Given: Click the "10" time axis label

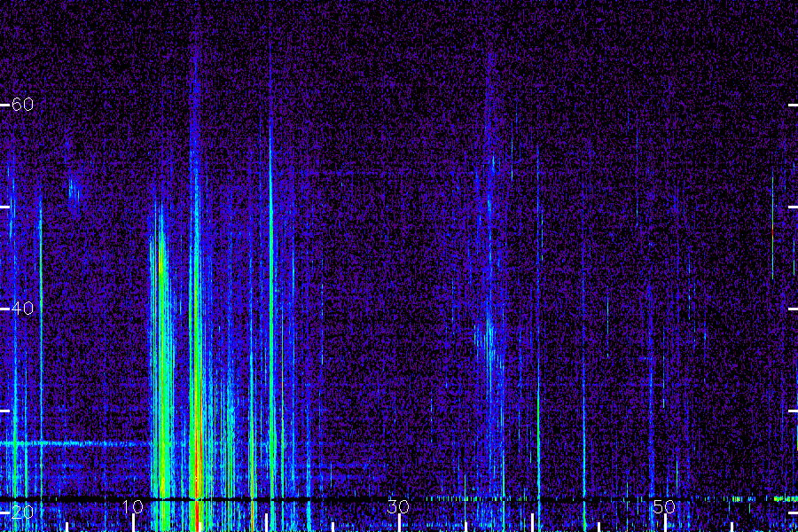Looking at the screenshot, I should point(132,506).
